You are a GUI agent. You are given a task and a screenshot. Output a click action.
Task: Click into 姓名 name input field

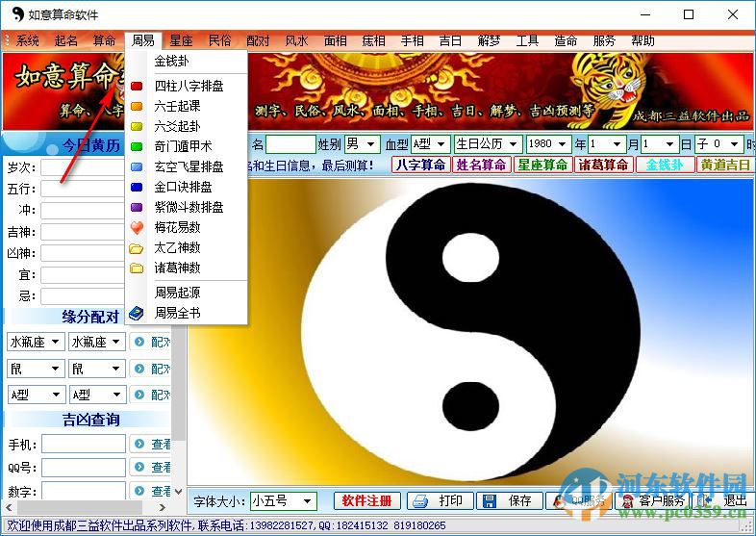coord(290,144)
